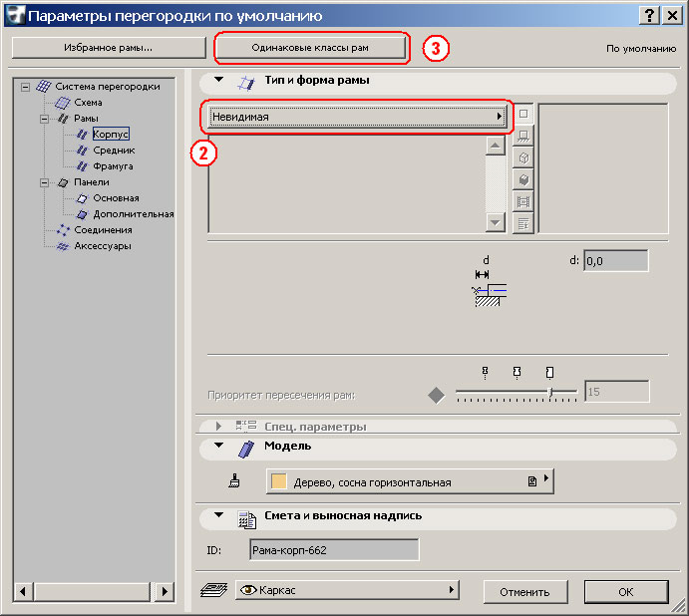Click the Избранное рамы button

click(x=109, y=48)
